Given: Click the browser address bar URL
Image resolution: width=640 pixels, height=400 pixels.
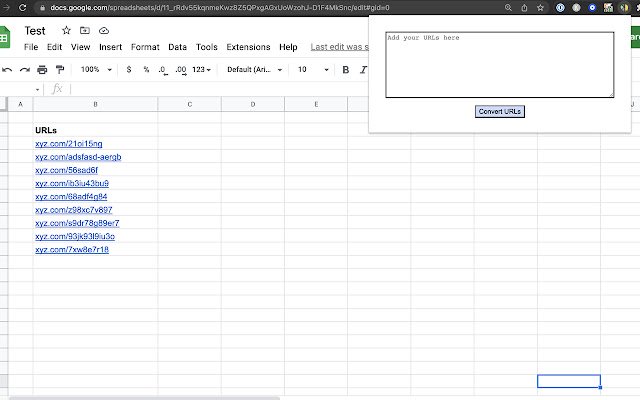Looking at the screenshot, I should pos(220,7).
